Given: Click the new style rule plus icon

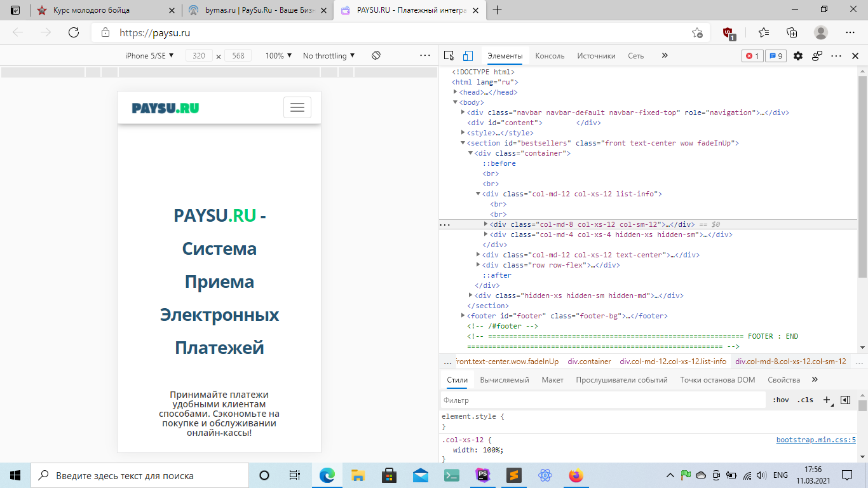Looking at the screenshot, I should (x=827, y=400).
